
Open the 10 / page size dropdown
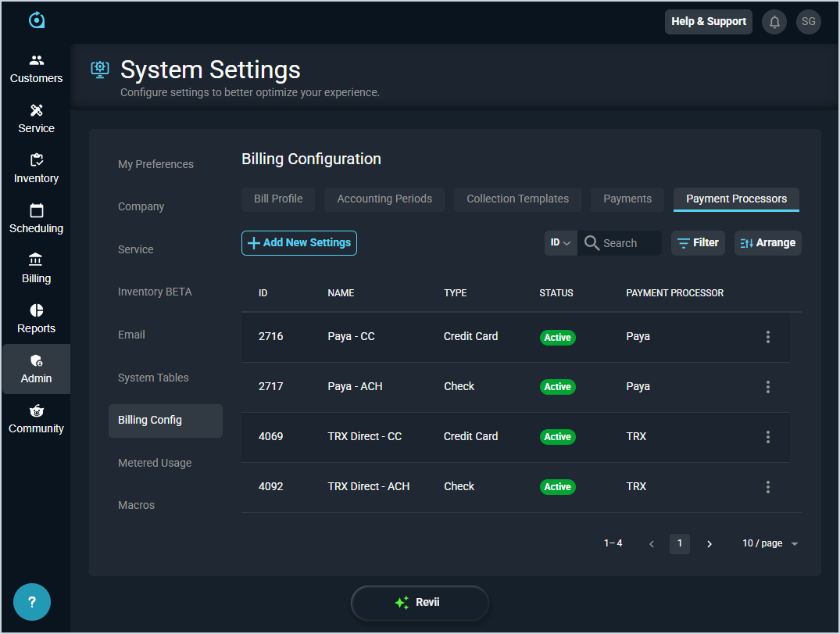click(770, 543)
